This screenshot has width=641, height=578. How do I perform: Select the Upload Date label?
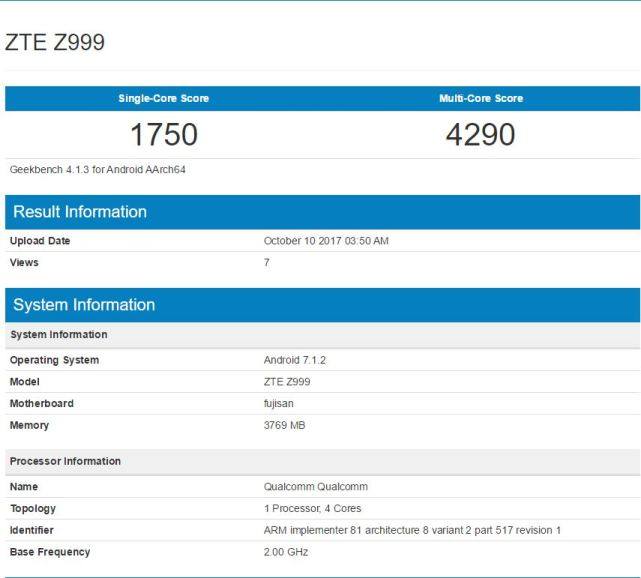40,241
